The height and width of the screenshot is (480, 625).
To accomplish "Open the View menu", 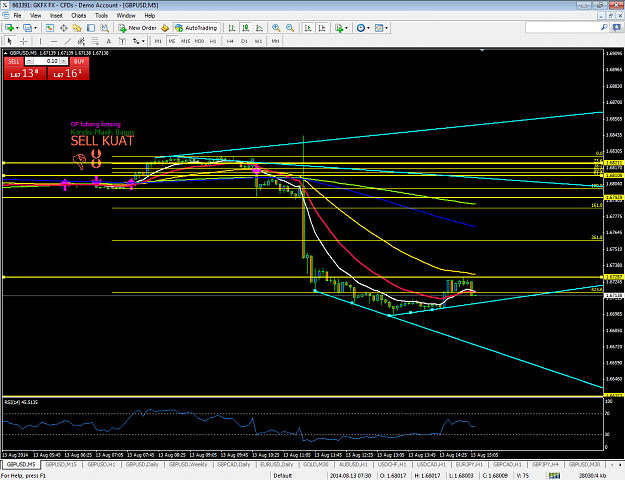I will (x=35, y=16).
